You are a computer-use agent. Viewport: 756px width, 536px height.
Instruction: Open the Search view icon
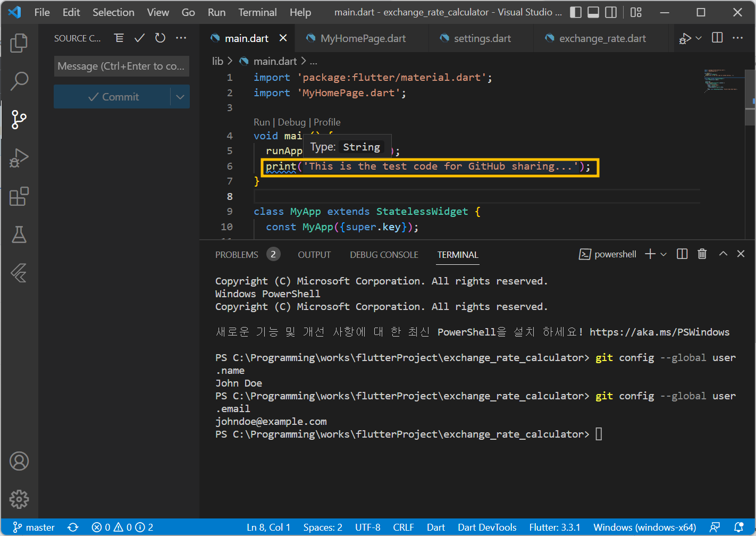coord(19,81)
